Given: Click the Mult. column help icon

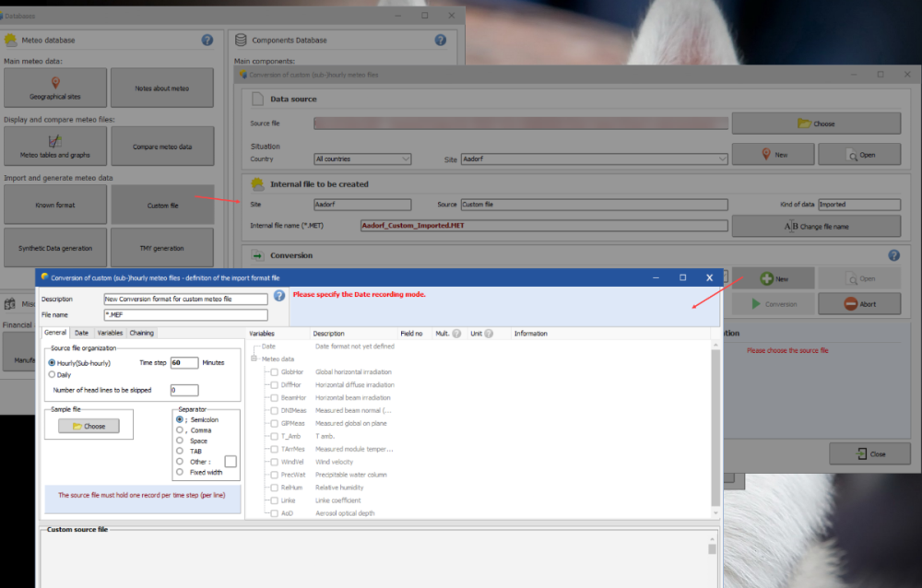Looking at the screenshot, I should 456,334.
